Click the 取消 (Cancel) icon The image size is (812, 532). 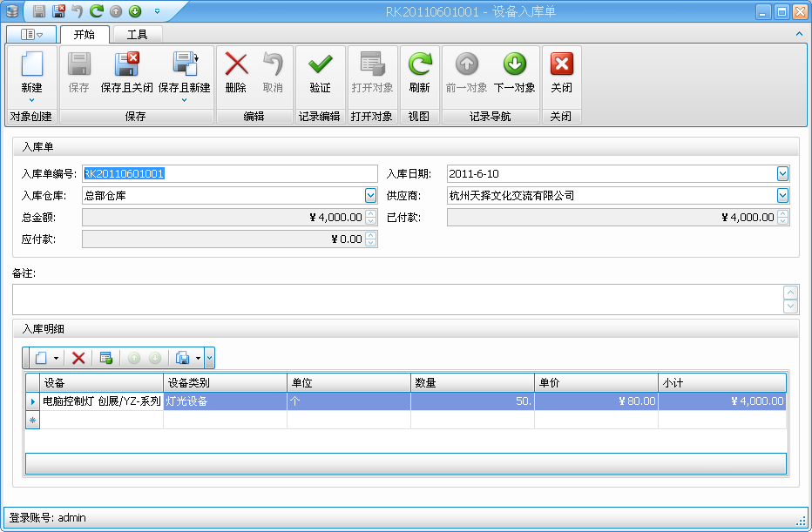274,65
